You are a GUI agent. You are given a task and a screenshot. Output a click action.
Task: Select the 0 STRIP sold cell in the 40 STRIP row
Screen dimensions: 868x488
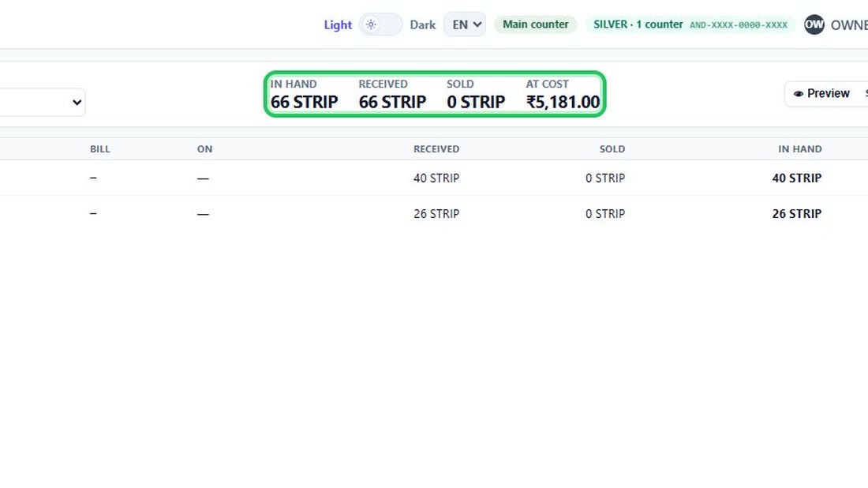[x=605, y=178]
